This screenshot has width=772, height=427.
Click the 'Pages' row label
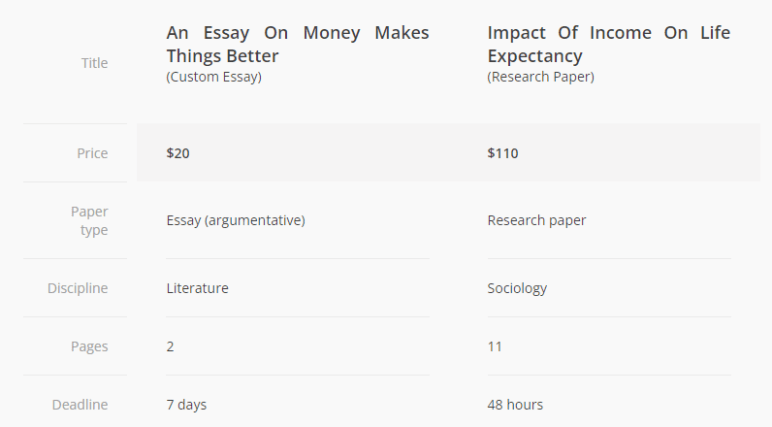click(x=89, y=347)
